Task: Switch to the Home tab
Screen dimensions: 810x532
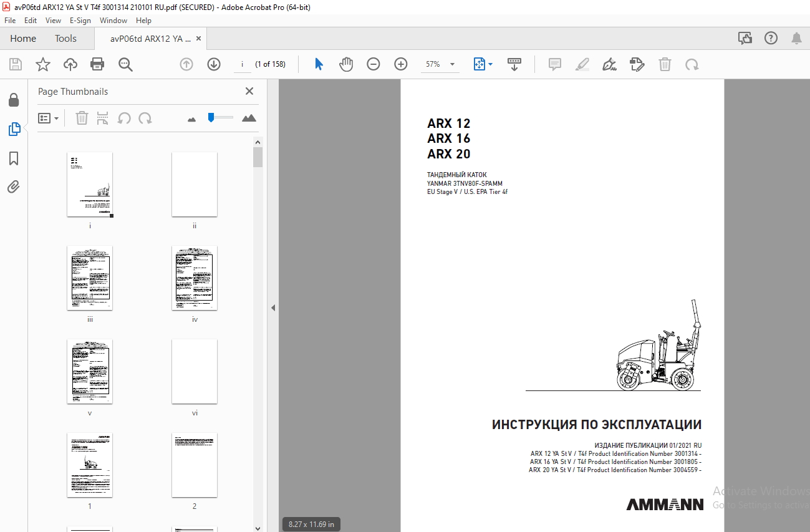Action: point(23,39)
